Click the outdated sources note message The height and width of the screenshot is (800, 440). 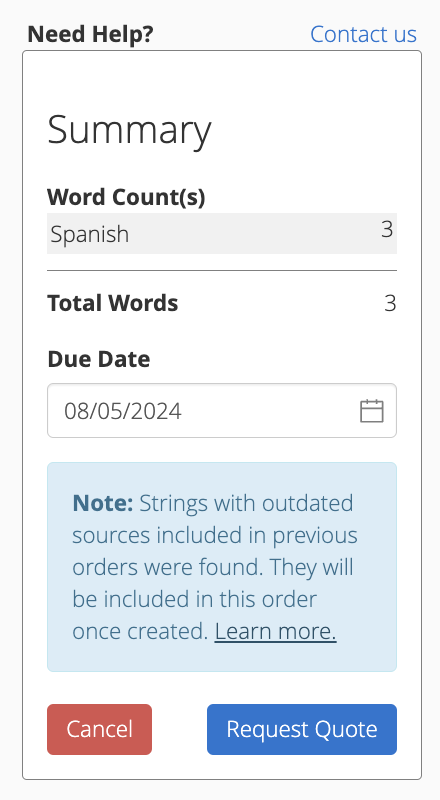(215, 567)
